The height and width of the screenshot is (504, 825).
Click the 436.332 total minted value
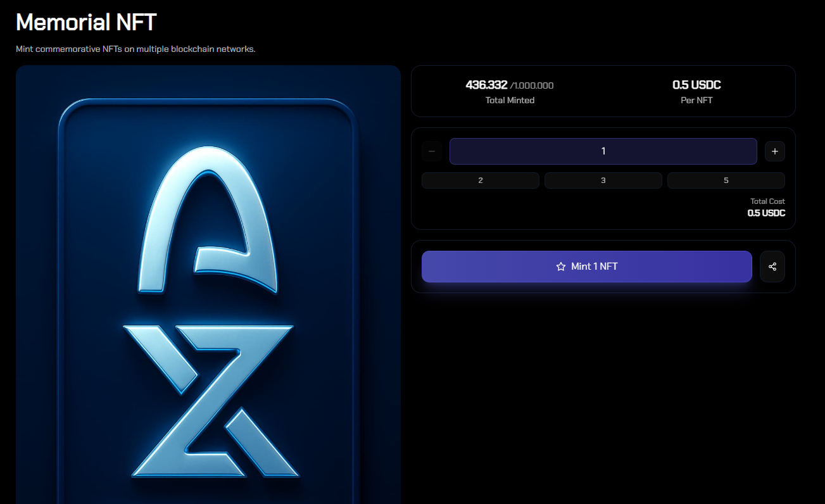pos(486,85)
